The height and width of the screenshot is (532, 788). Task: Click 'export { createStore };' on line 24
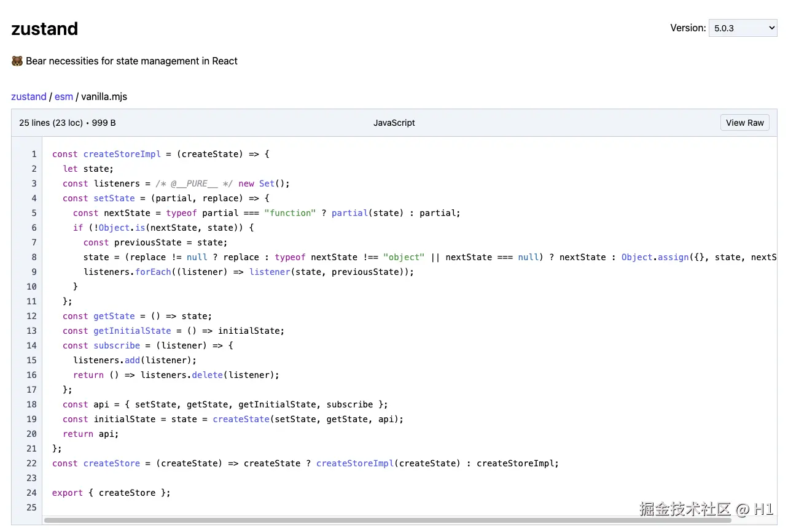pos(112,493)
